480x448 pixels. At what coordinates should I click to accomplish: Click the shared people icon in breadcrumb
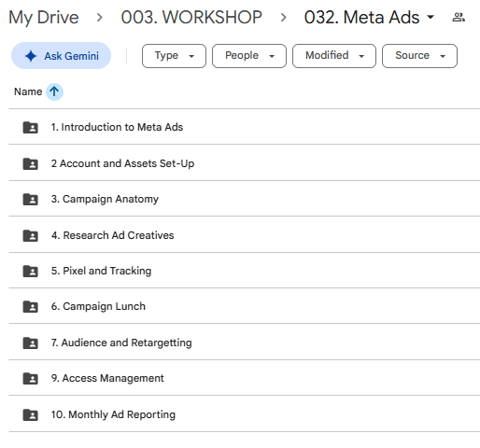459,17
